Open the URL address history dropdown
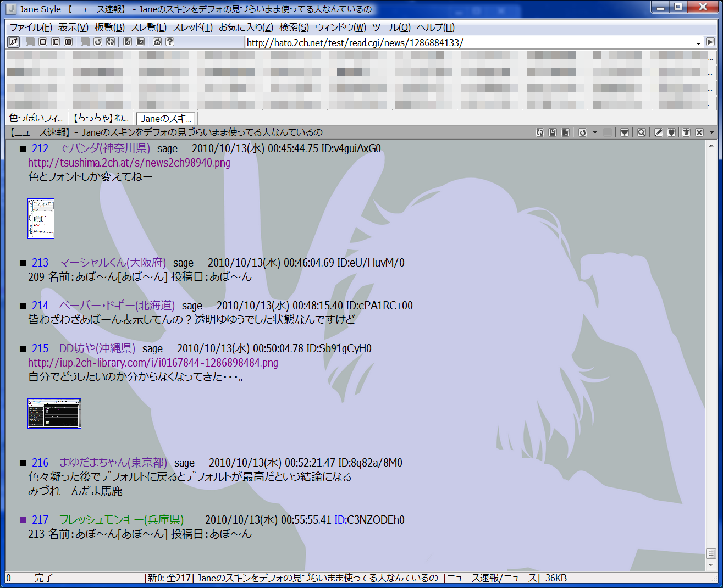Screen dimensions: 723x588 coord(698,43)
